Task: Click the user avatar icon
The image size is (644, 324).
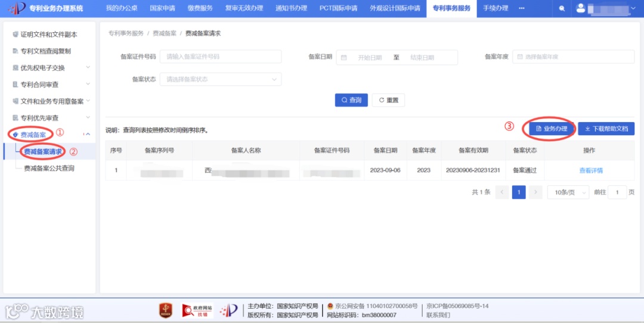Action: [580, 8]
